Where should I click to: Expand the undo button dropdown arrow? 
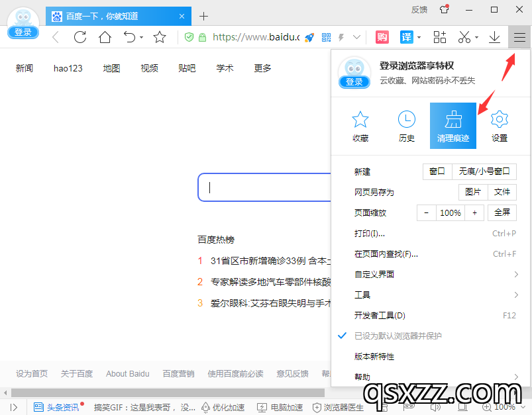142,37
